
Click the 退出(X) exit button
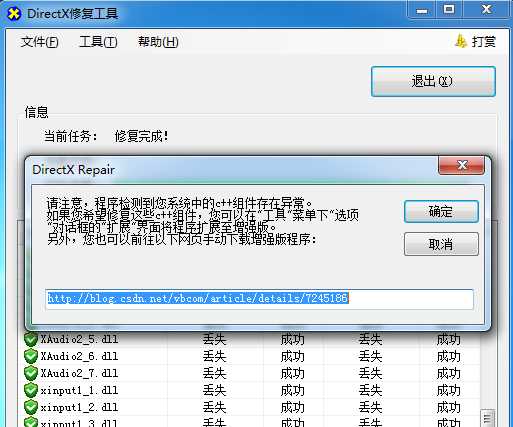433,82
